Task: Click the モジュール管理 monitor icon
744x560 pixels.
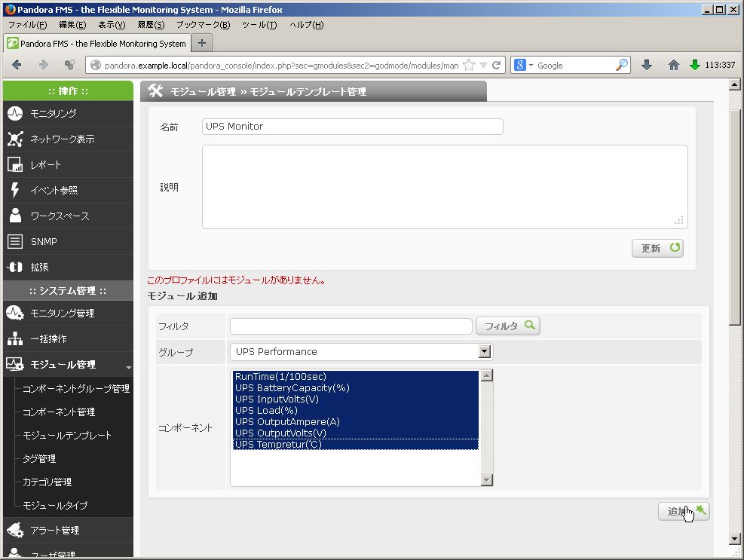Action: tap(15, 365)
